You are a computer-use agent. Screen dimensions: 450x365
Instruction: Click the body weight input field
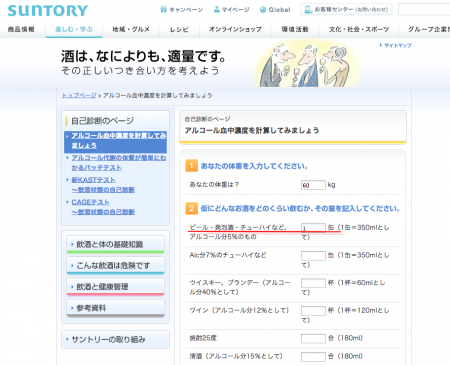coord(313,185)
